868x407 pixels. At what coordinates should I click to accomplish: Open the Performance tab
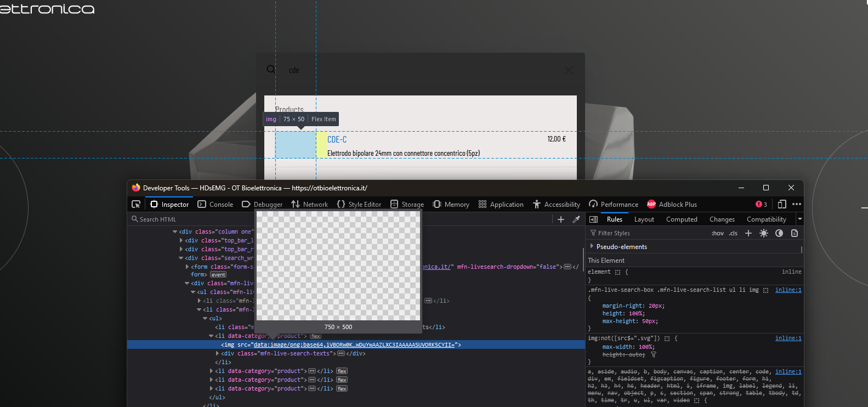pyautogui.click(x=614, y=204)
